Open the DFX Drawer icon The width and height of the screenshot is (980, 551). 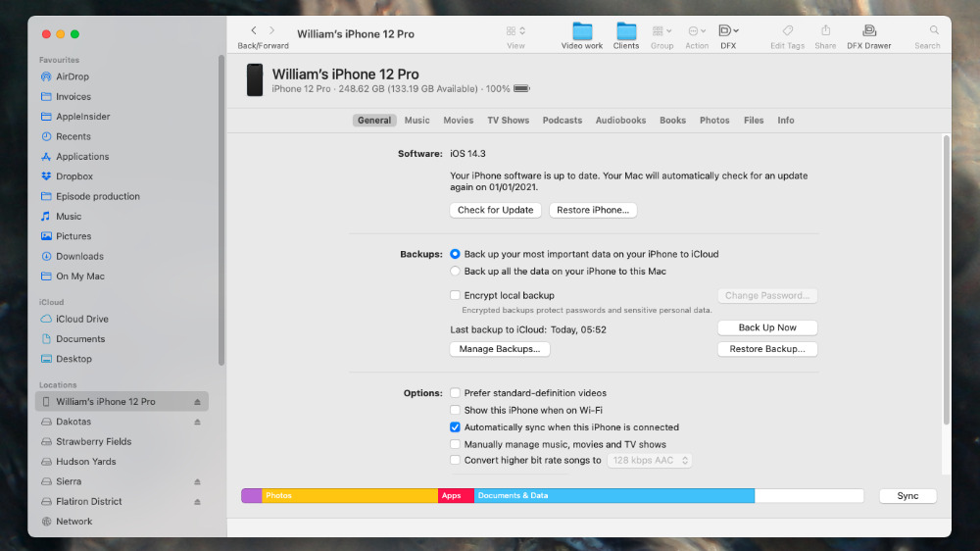coord(868,30)
